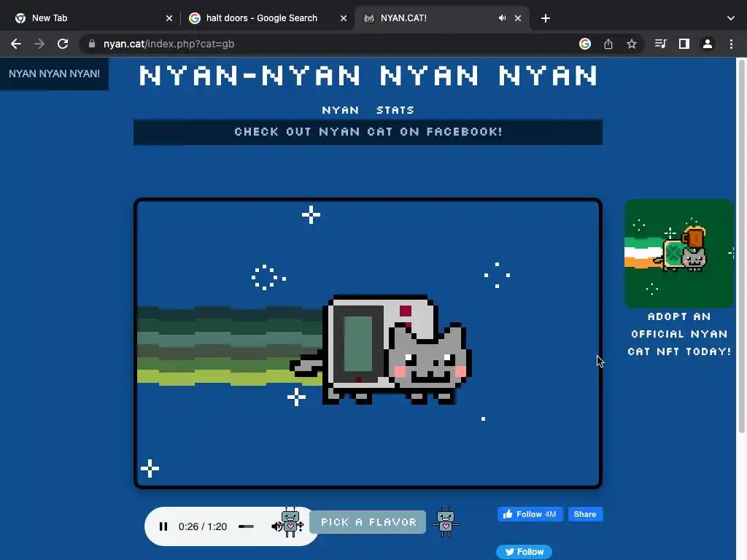The image size is (747, 560).
Task: Toggle the browser side panel
Action: point(684,44)
